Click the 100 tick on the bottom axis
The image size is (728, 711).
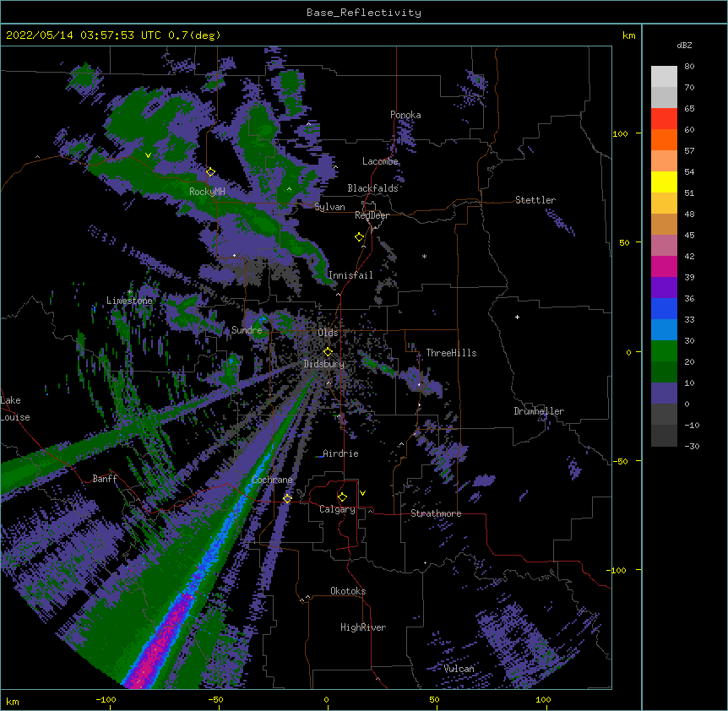543,699
